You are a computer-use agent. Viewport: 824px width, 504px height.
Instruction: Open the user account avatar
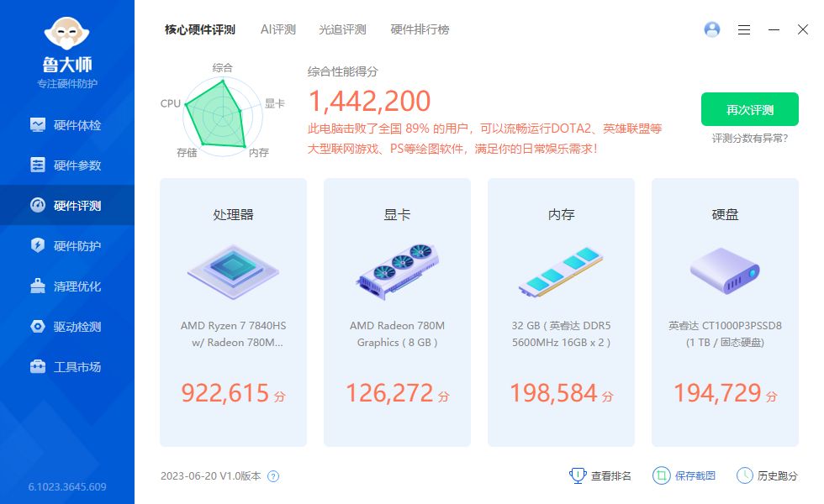[711, 29]
